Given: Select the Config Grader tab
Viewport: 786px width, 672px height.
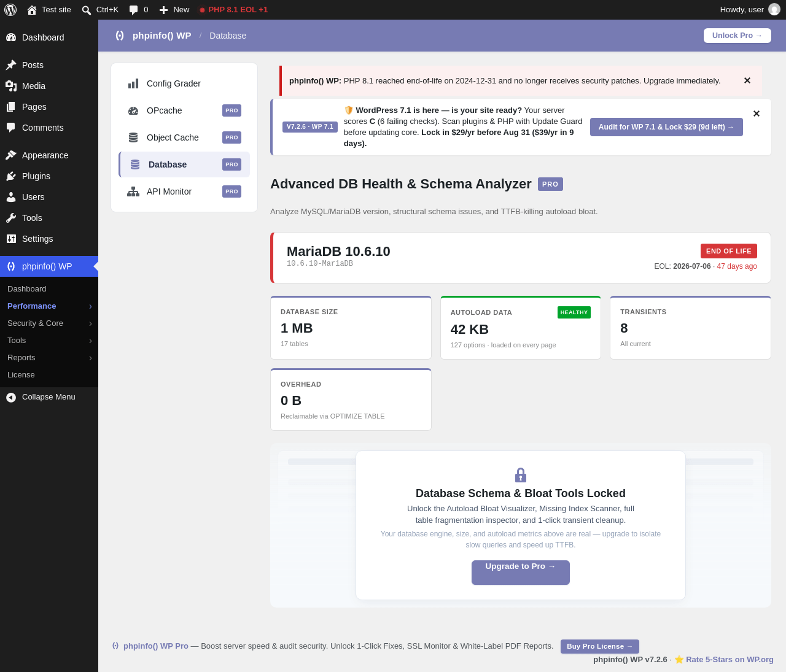Looking at the screenshot, I should click(x=184, y=83).
